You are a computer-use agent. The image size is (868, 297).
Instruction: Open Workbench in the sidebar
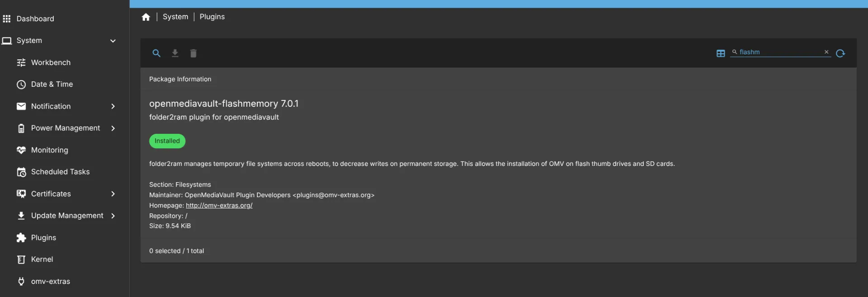[51, 62]
